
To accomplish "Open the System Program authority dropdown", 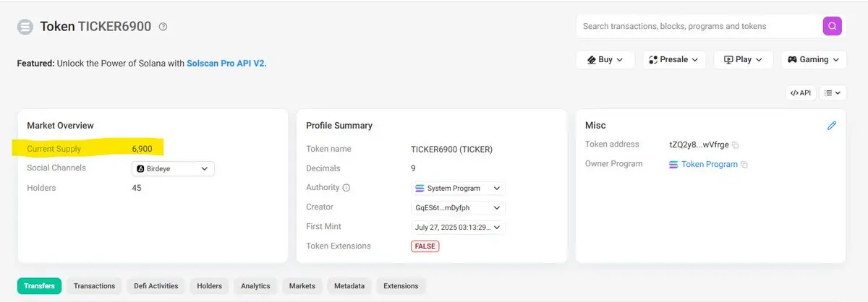I will (458, 188).
